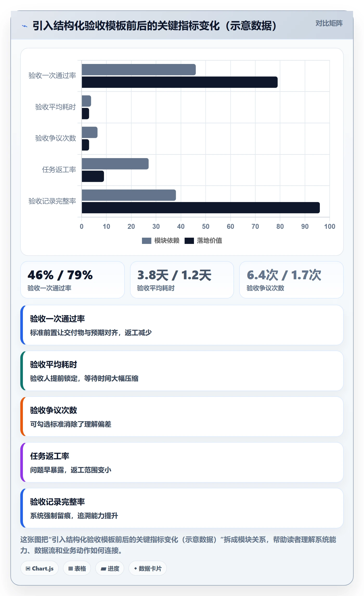The height and width of the screenshot is (596, 364).
Task: Toggle the 落地价值 legend color swatch
Action: point(189,241)
